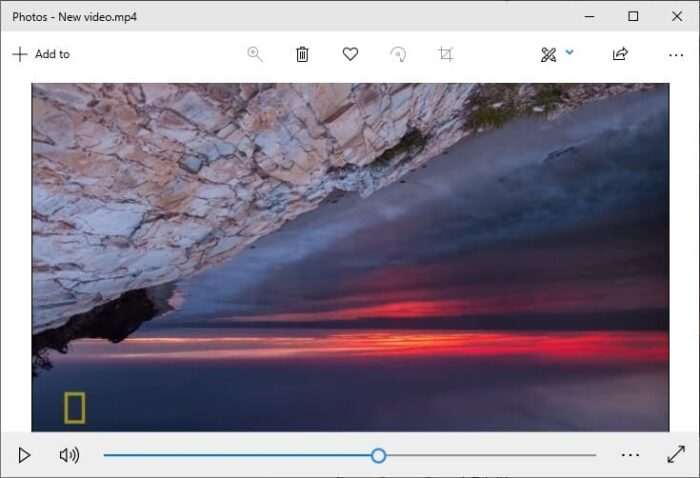The width and height of the screenshot is (700, 478).
Task: Close the Photos window
Action: (x=677, y=17)
